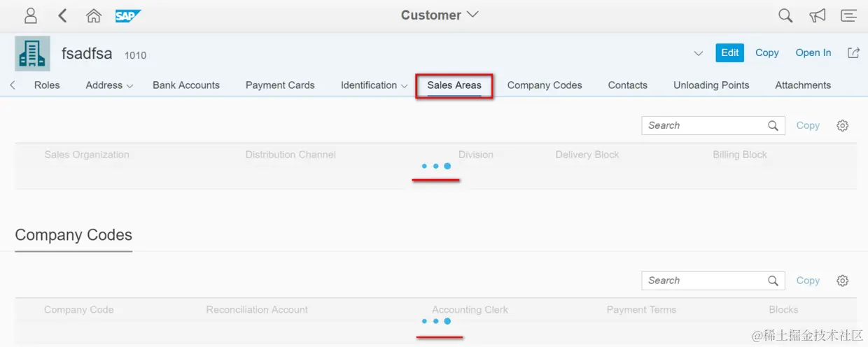Switch to the Bank Accounts tab
868x347 pixels.
pos(186,85)
